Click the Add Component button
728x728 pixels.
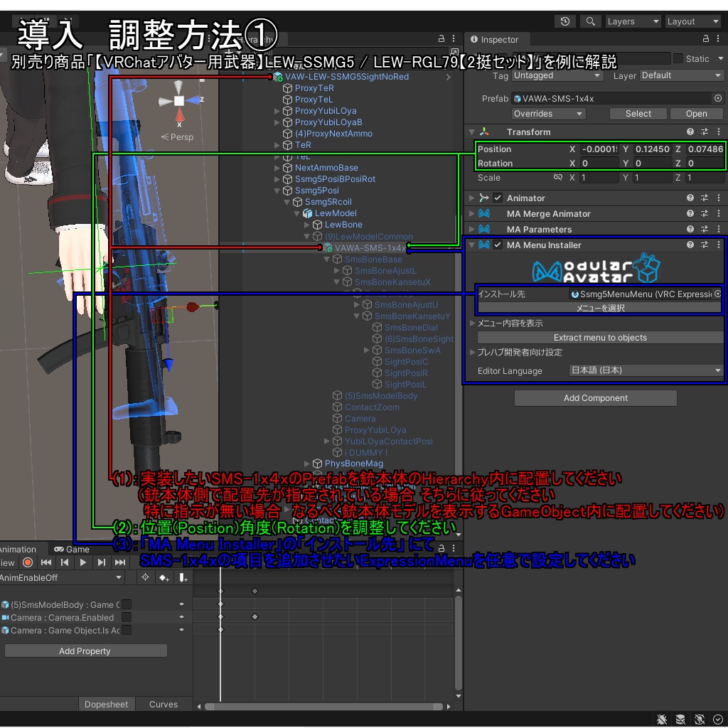[595, 398]
